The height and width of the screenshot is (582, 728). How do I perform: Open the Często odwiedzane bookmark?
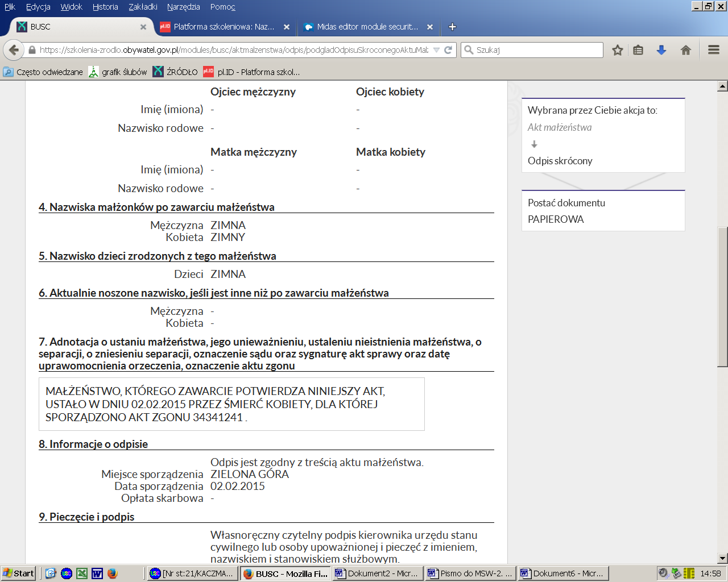(43, 72)
